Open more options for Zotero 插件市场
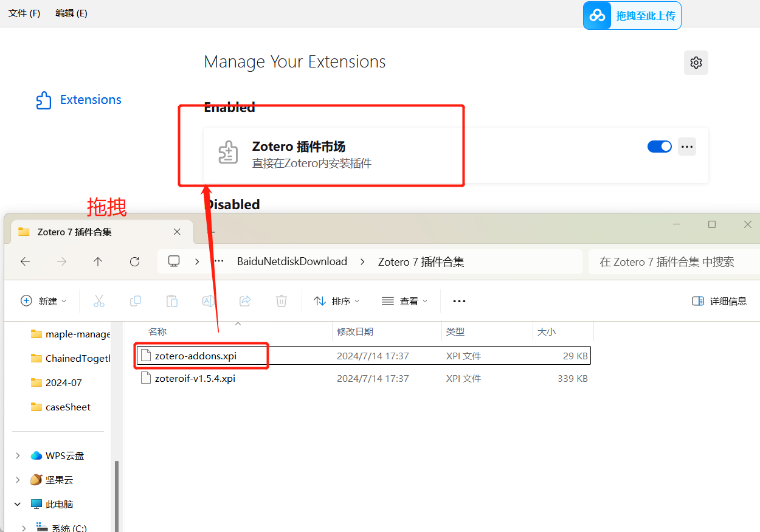The width and height of the screenshot is (760, 532). [x=687, y=147]
